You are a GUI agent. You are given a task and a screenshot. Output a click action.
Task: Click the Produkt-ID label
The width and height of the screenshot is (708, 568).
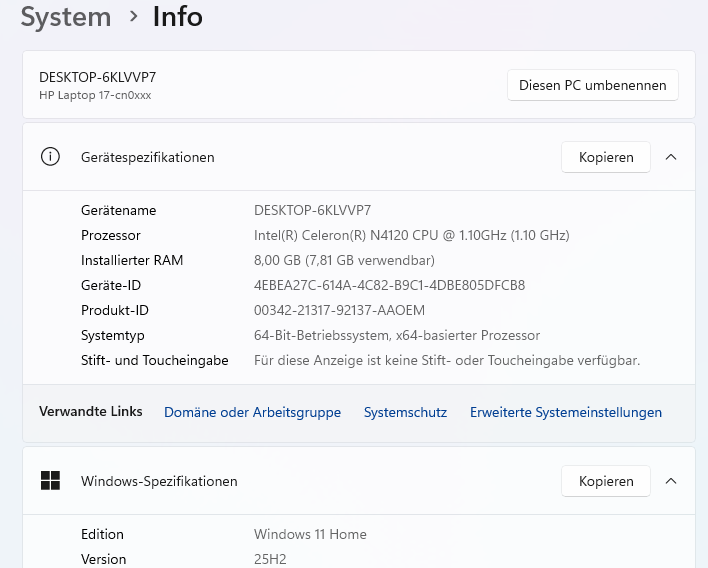(115, 310)
